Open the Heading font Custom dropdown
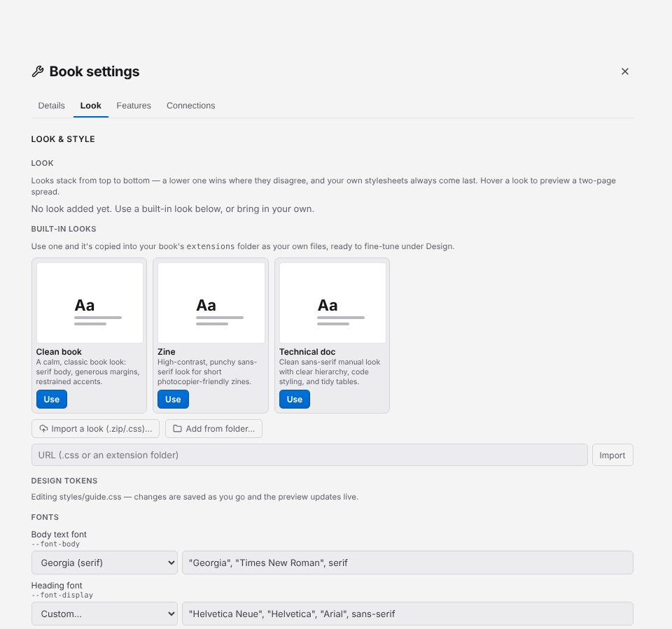Screen dimensions: 672x629 (x=104, y=614)
